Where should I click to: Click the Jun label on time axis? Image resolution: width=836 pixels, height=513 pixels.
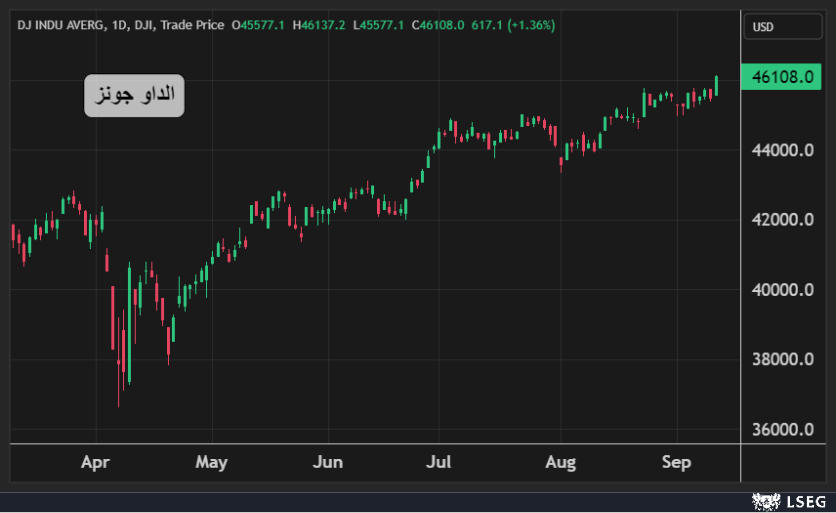coord(327,462)
